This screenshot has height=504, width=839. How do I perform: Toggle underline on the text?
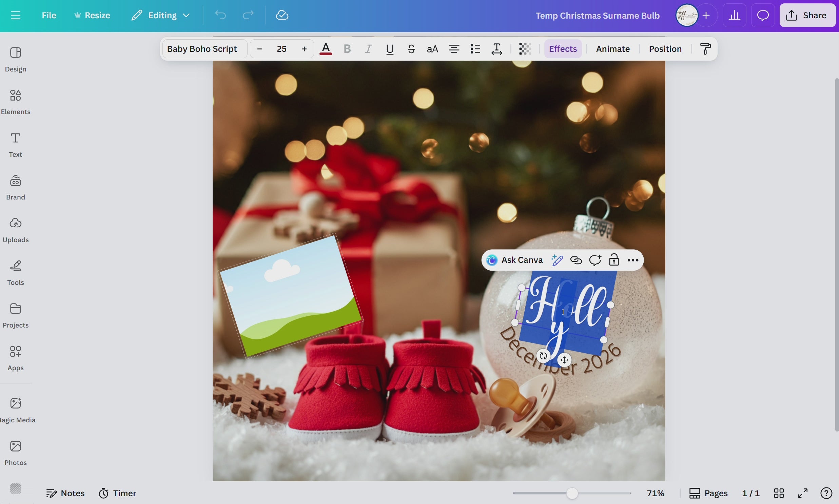point(389,48)
